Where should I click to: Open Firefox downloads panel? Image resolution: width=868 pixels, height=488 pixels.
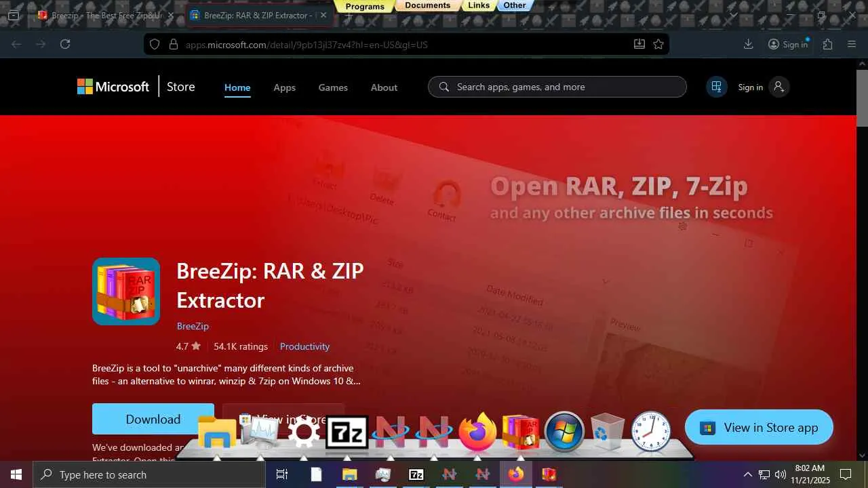click(749, 44)
